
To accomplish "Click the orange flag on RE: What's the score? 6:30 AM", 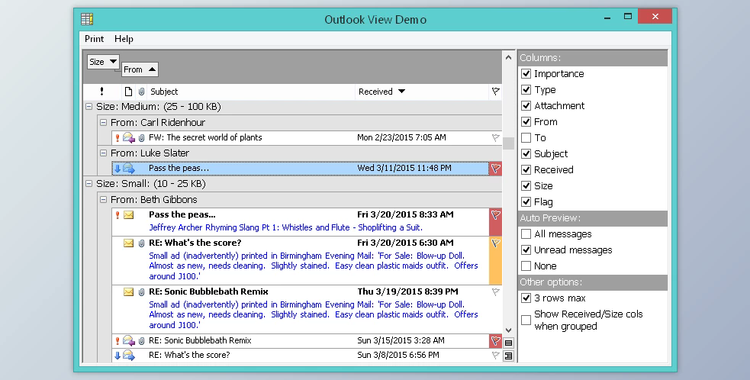I will tap(496, 260).
